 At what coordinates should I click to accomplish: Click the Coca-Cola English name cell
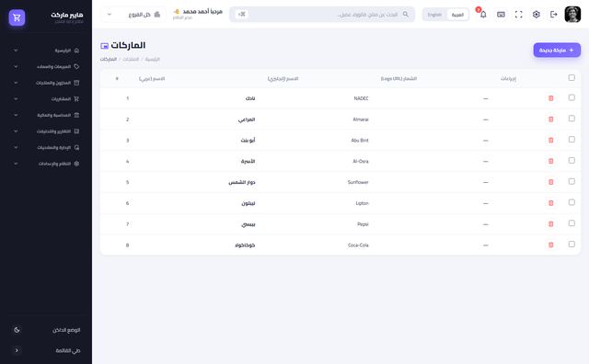pyautogui.click(x=358, y=245)
